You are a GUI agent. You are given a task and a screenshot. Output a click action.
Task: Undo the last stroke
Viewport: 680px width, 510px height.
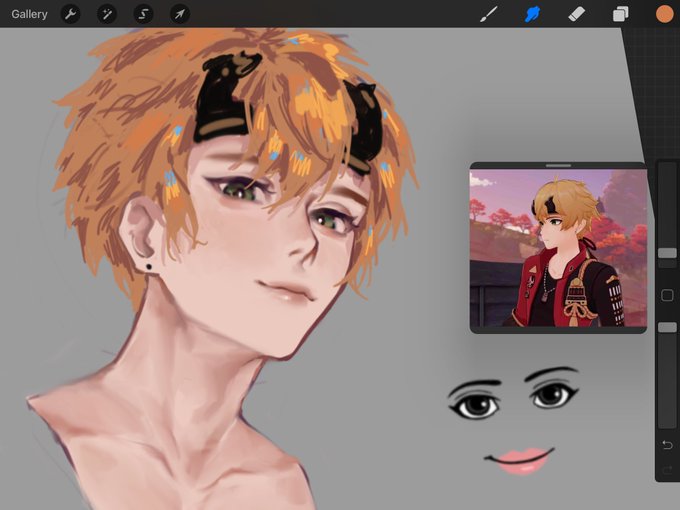click(x=667, y=445)
